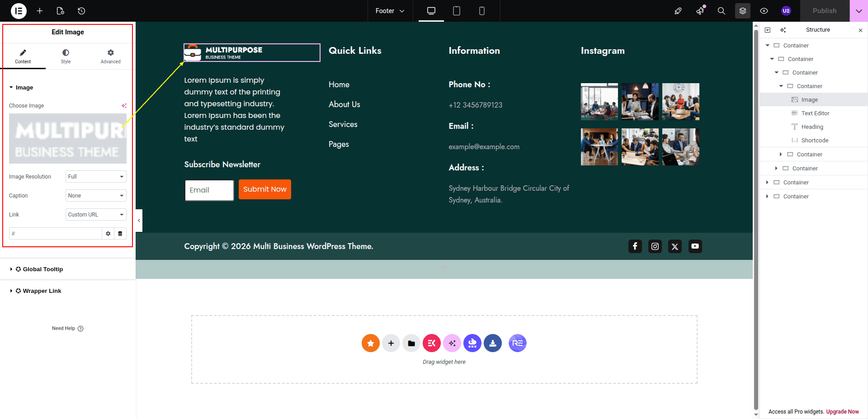Screen dimensions: 868x419
Task: Click the purple cloud templates icon
Action: [x=472, y=343]
